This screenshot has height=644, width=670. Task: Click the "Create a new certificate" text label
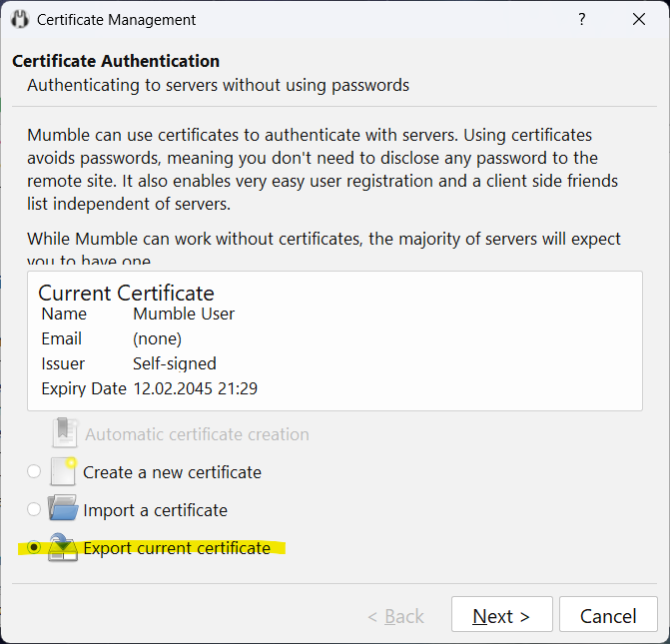tap(172, 472)
